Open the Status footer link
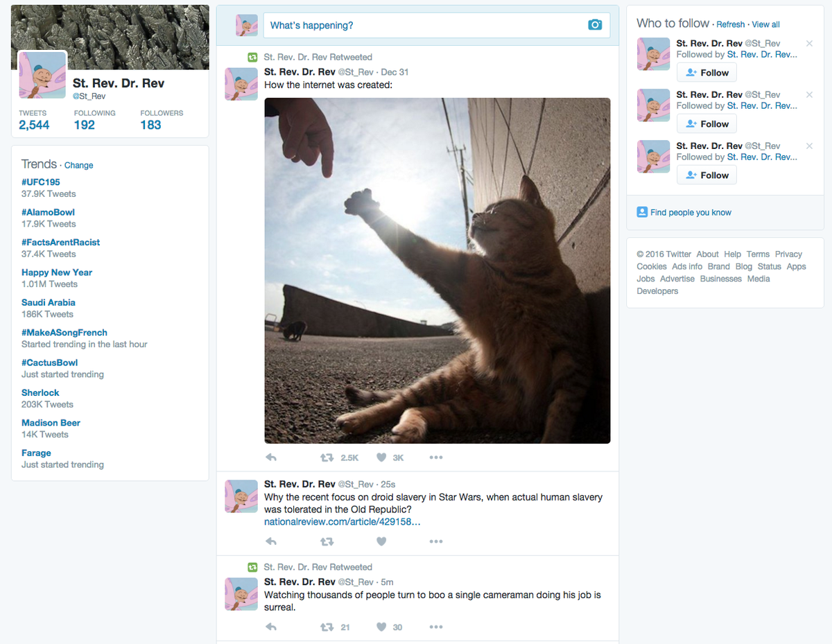The width and height of the screenshot is (832, 644). (x=769, y=267)
